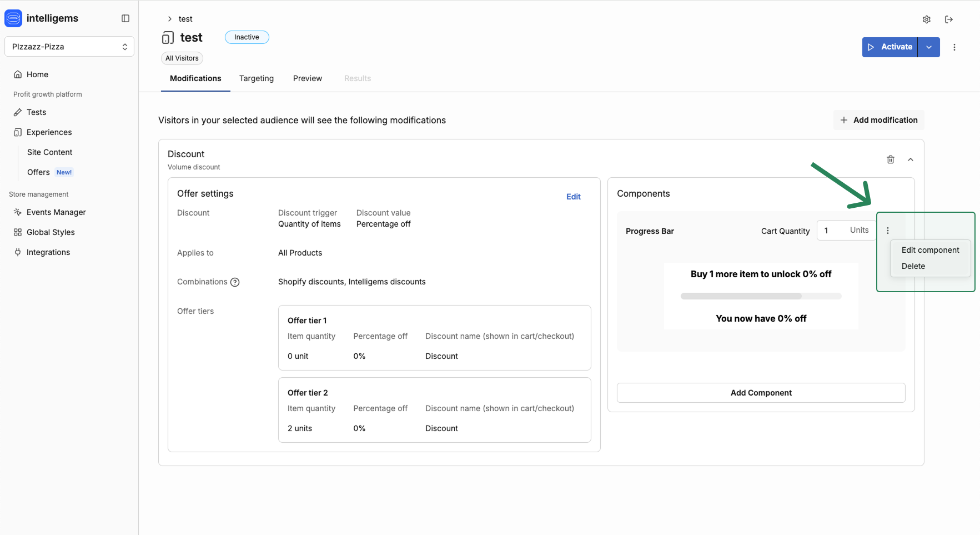980x535 pixels.
Task: Open the settings gear icon
Action: tap(927, 19)
